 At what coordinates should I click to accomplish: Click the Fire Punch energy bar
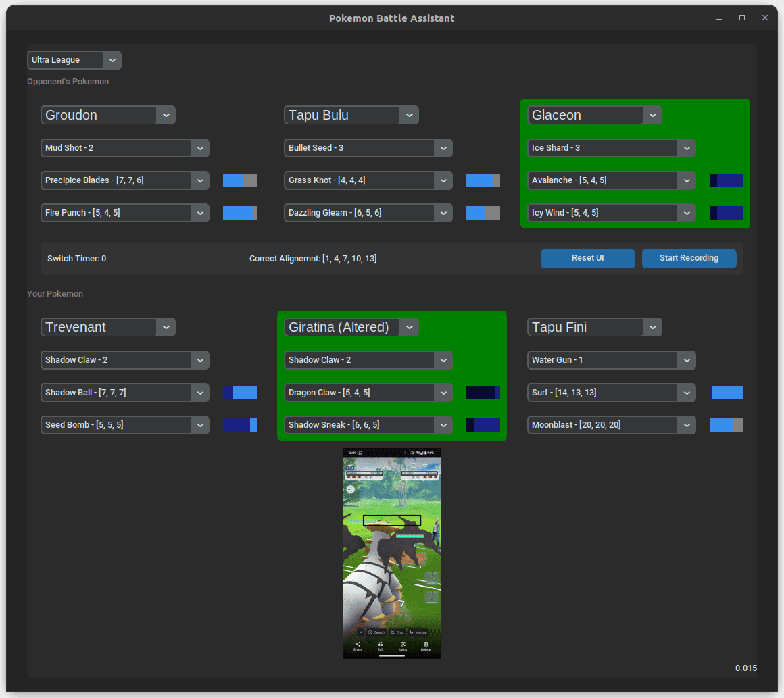pyautogui.click(x=240, y=213)
